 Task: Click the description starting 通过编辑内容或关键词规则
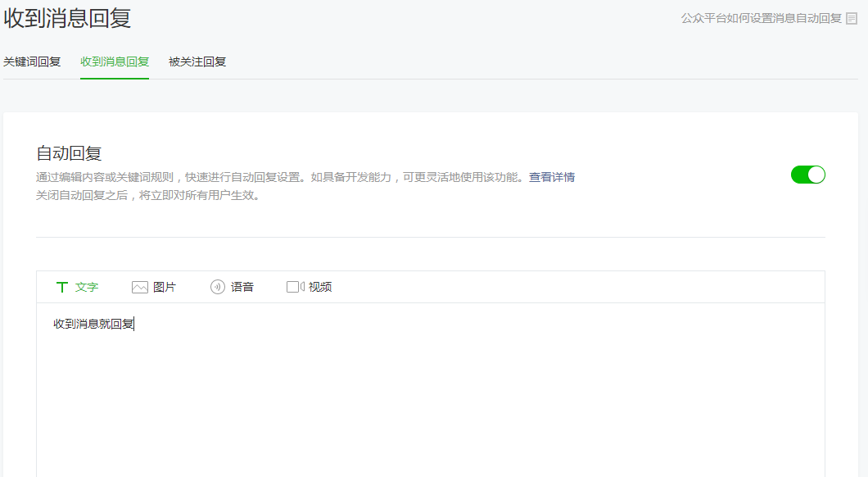[x=279, y=177]
